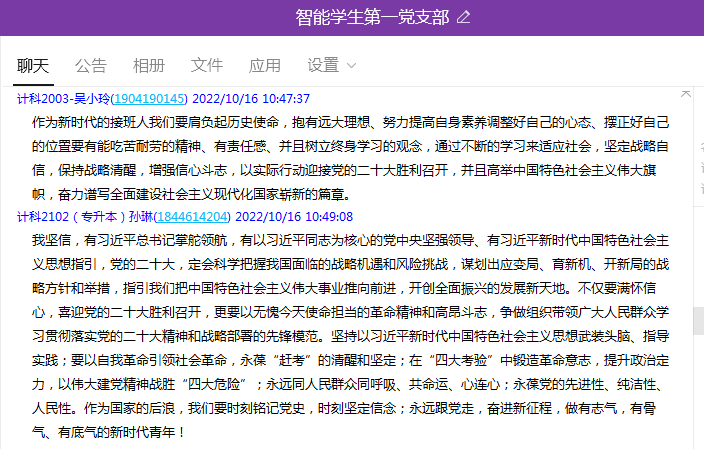
Task: Open the 聊天 tab
Action: [x=33, y=66]
